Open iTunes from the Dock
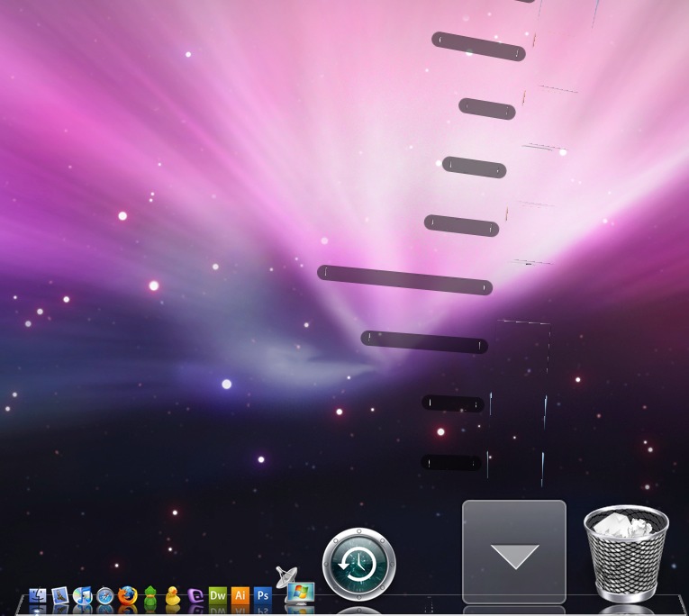 pos(83,596)
